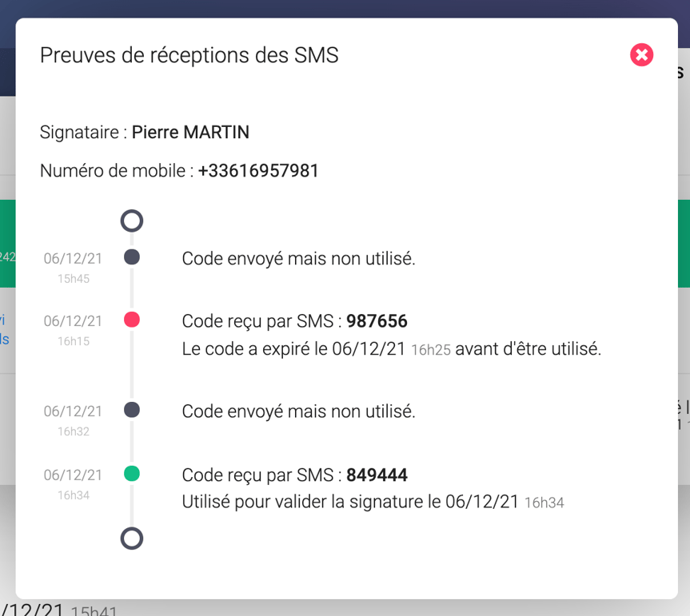Screen dimensions: 690x616
Task: Click the pink X icon to close the dialog
Action: pos(641,55)
